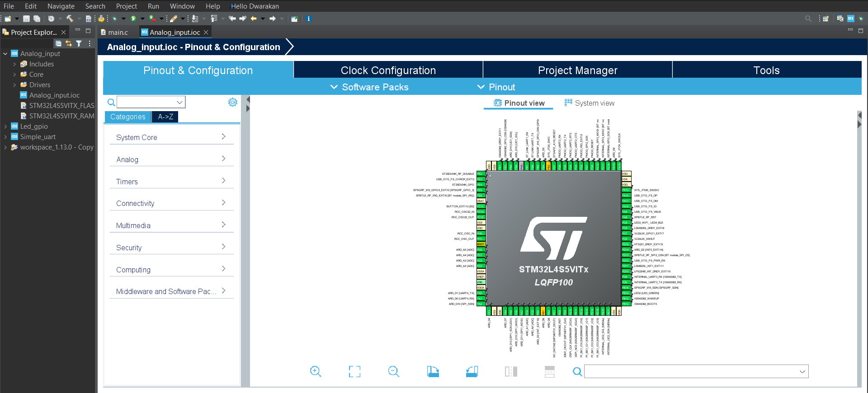Click the fit-to-screen icon below chip

click(355, 371)
